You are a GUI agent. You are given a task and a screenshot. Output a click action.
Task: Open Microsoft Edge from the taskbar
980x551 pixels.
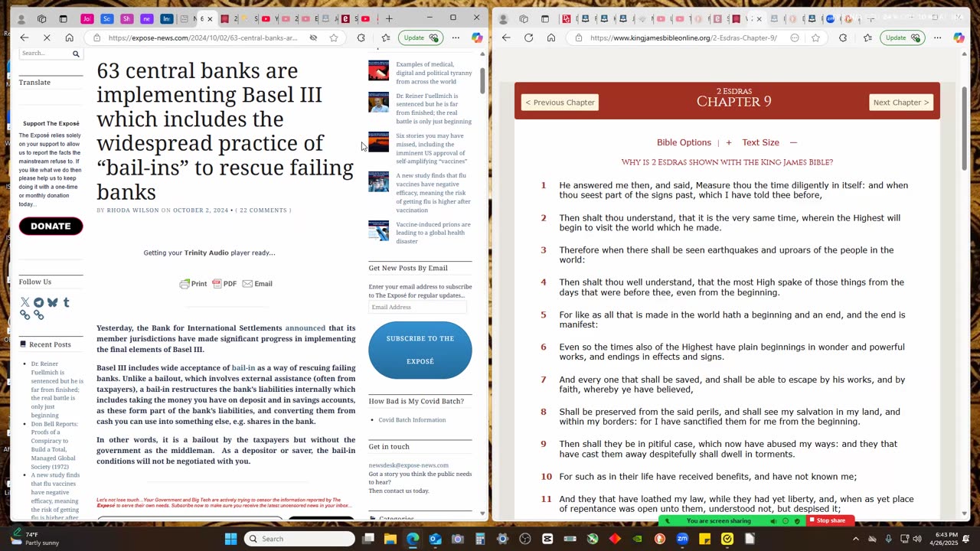tap(413, 539)
